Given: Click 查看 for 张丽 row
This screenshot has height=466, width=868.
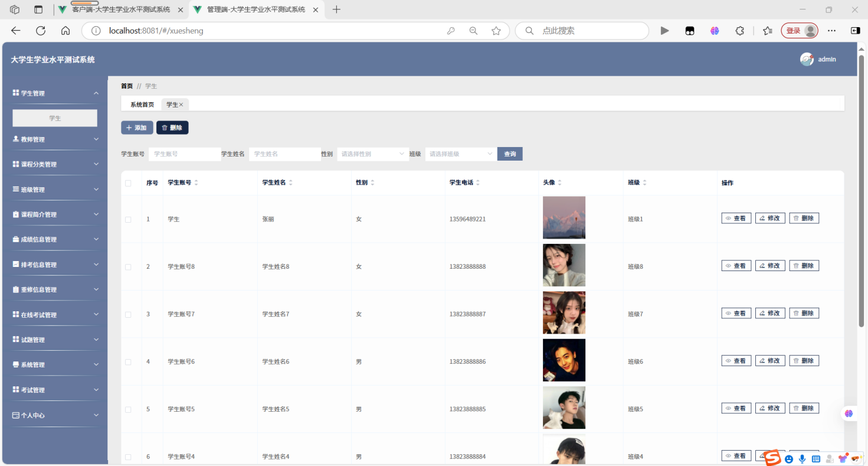Looking at the screenshot, I should (x=736, y=219).
